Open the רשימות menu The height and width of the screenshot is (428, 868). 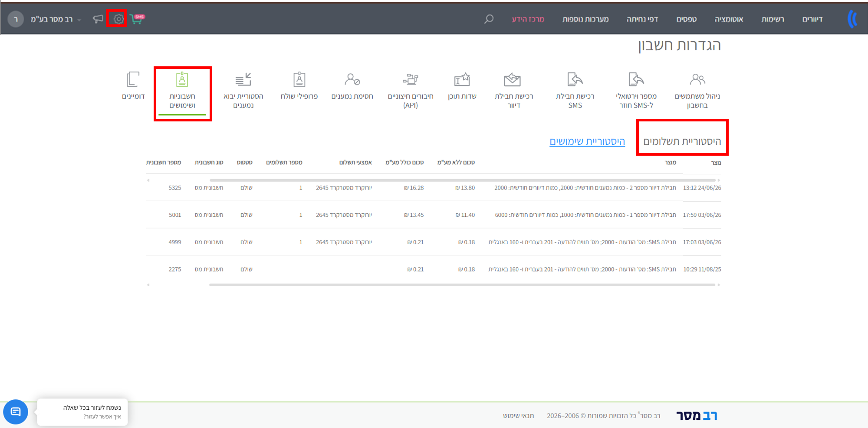point(773,20)
